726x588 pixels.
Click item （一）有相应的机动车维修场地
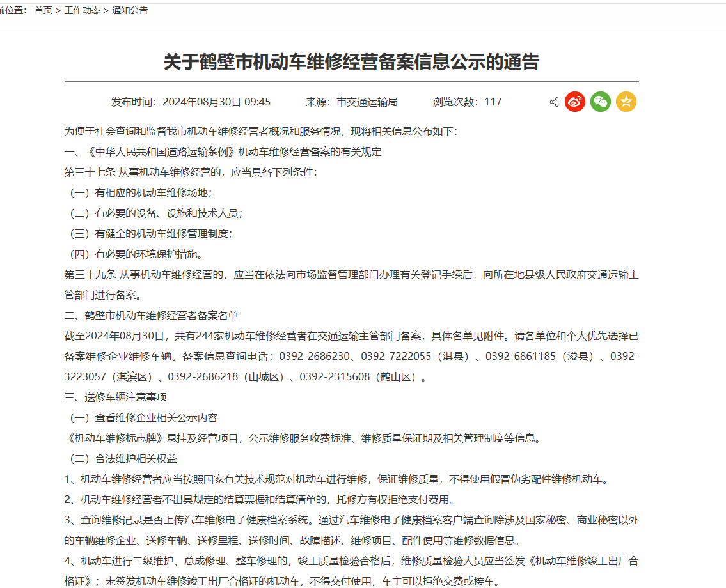(x=140, y=193)
